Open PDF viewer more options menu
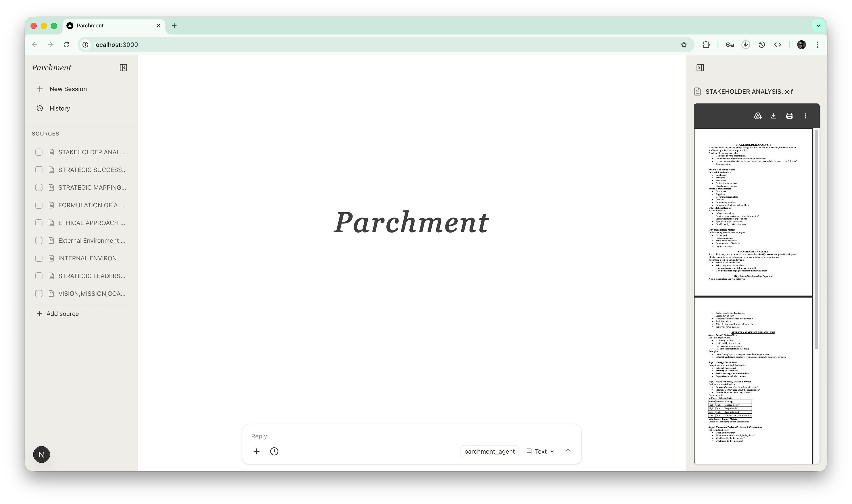 point(806,116)
